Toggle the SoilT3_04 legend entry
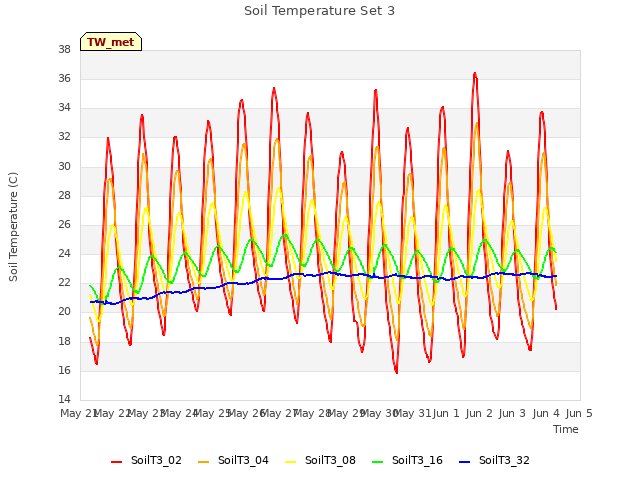The image size is (640, 480). point(233,460)
